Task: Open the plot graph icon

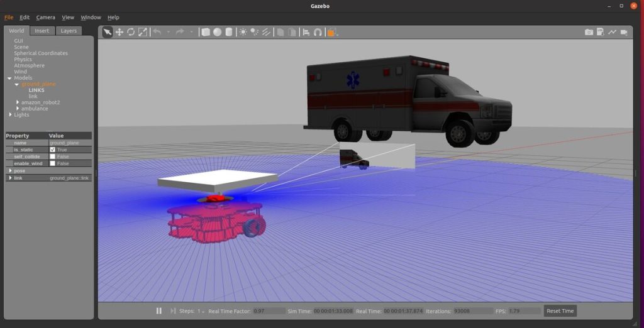Action: (x=613, y=32)
